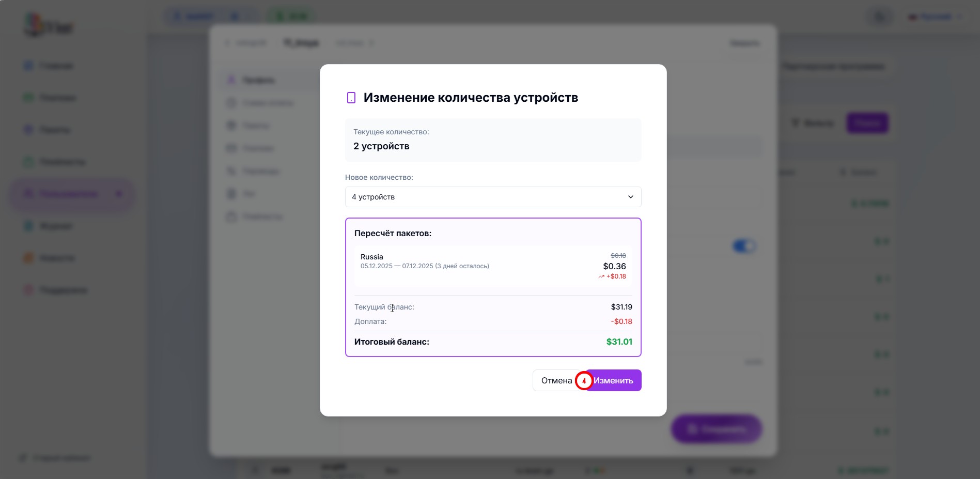Open the Новое количество dropdown

[493, 197]
